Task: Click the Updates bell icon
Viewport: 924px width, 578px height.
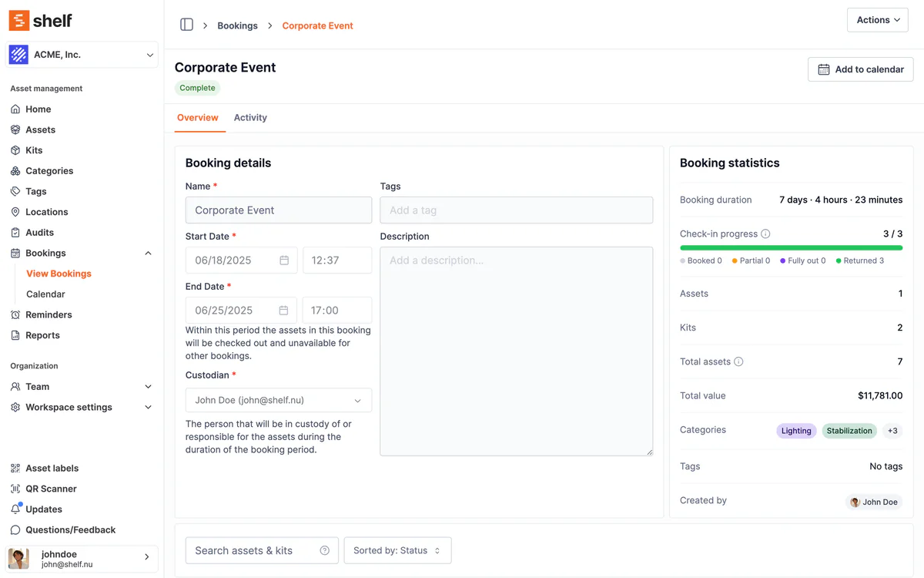Action: tap(15, 509)
